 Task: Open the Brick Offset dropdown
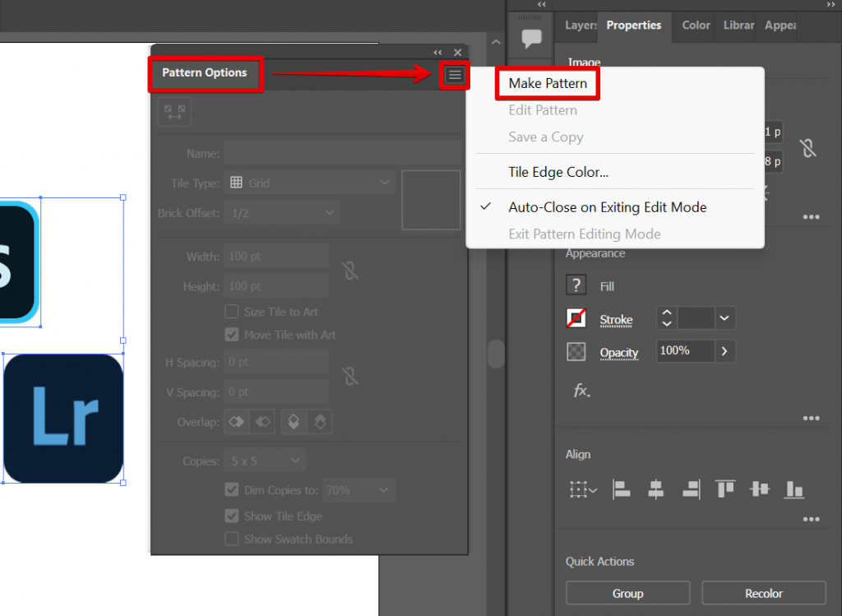pos(282,212)
